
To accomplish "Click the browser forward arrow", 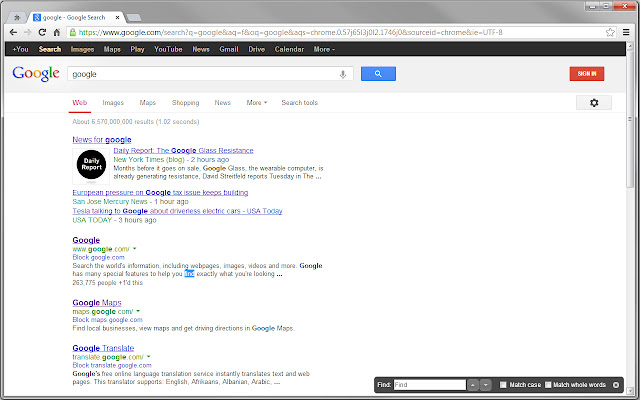I will 27,32.
